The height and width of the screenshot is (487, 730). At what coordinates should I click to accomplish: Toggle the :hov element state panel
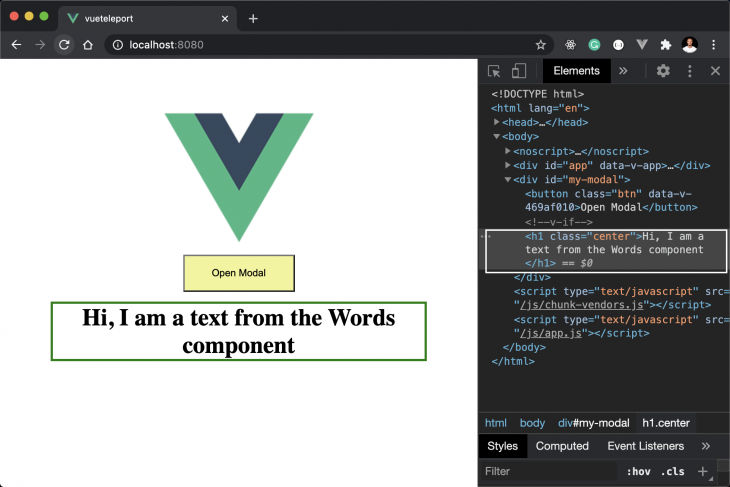pyautogui.click(x=637, y=471)
